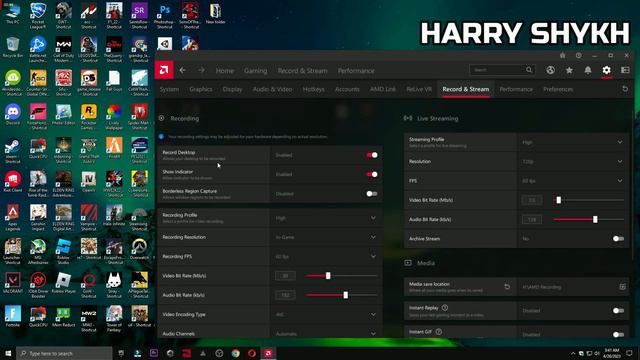Open the Graphics settings tab

[201, 89]
